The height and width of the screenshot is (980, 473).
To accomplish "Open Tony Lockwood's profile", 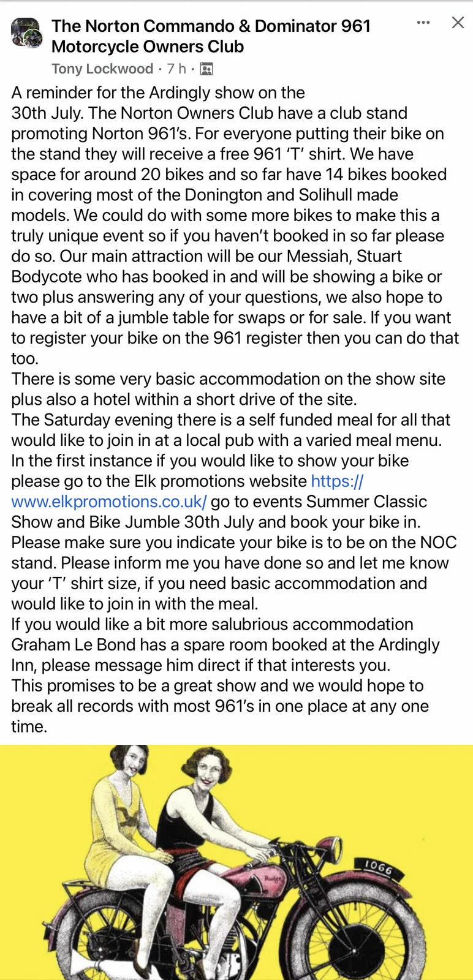I will [x=102, y=69].
